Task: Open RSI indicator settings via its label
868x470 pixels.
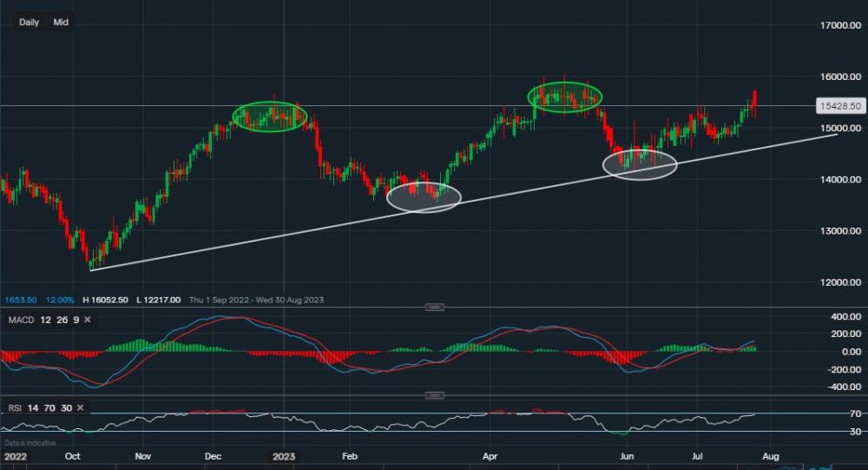Action: 13,407
